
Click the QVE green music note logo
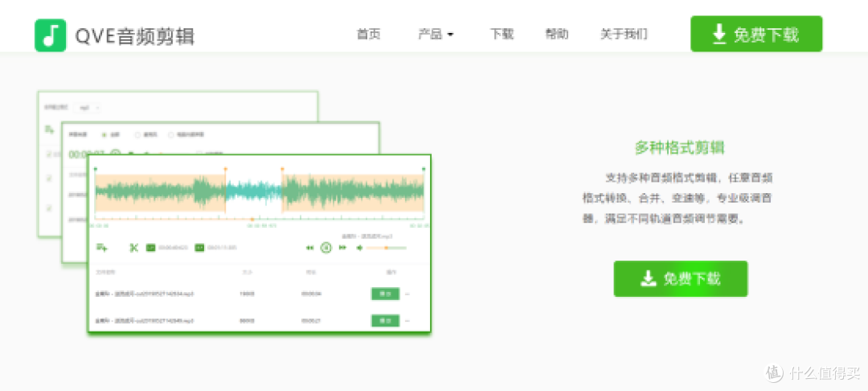point(51,35)
